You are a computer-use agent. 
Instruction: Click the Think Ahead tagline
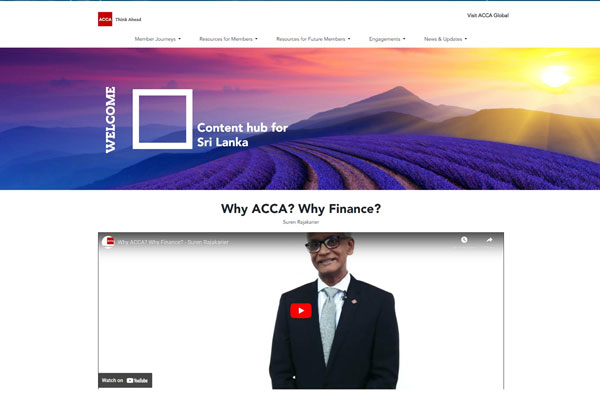(128, 20)
